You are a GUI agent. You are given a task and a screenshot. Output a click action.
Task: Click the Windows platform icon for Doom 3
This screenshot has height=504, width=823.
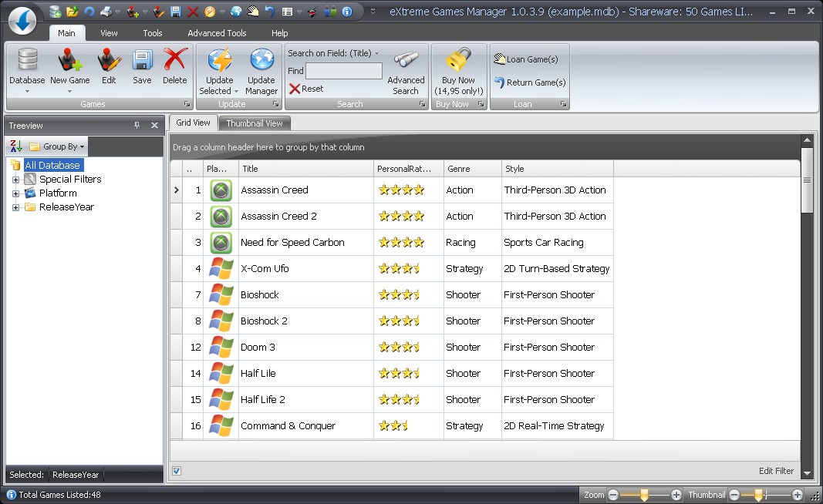coord(221,348)
